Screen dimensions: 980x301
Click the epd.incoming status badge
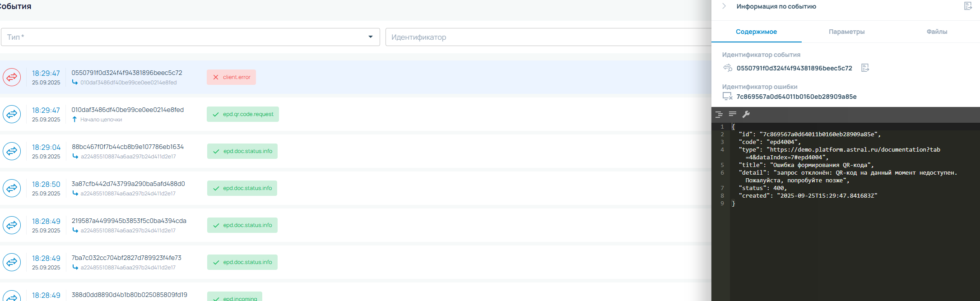point(235,296)
